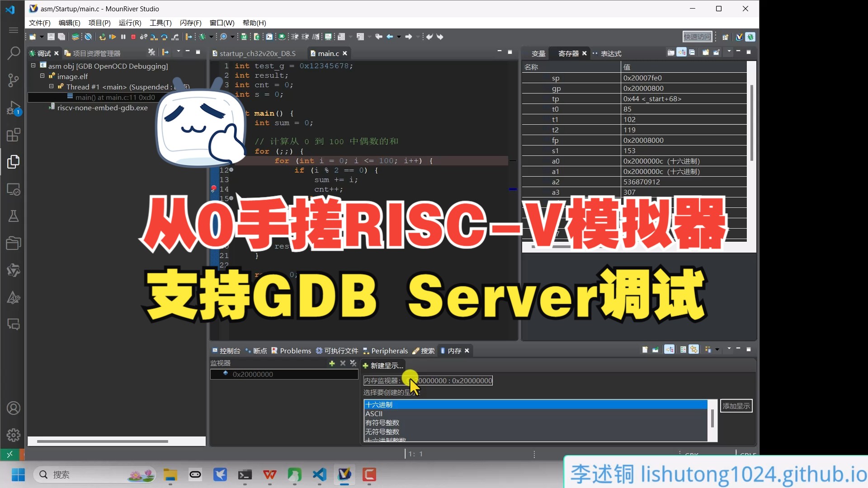This screenshot has width=868, height=488.
Task: Switch to the 表达式 expressions tab
Action: coord(607,53)
